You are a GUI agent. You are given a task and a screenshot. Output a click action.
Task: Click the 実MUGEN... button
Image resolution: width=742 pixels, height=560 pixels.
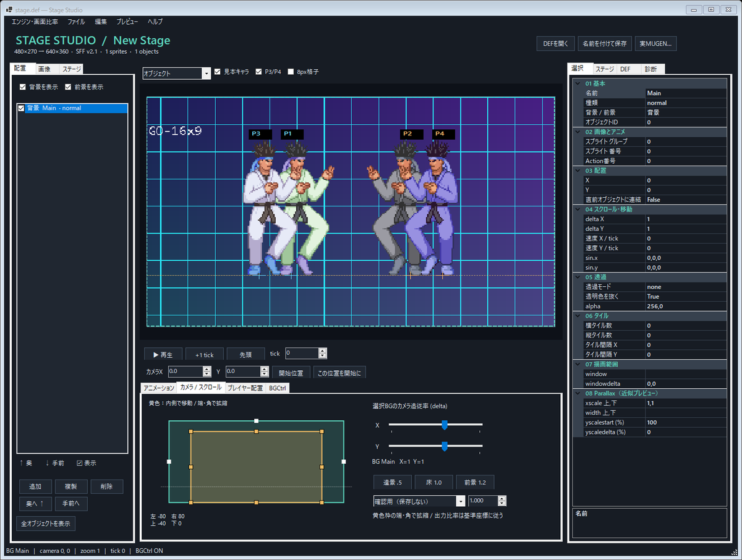[x=655, y=44]
